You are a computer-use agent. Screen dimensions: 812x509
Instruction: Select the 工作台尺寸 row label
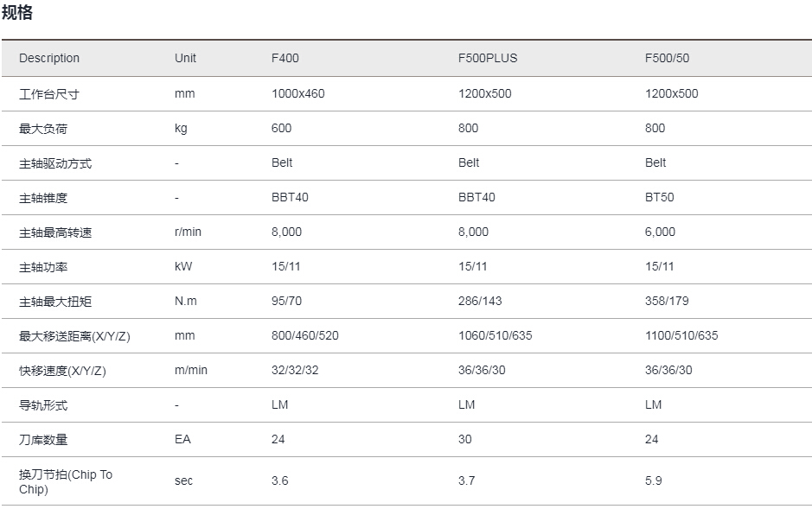click(x=49, y=94)
